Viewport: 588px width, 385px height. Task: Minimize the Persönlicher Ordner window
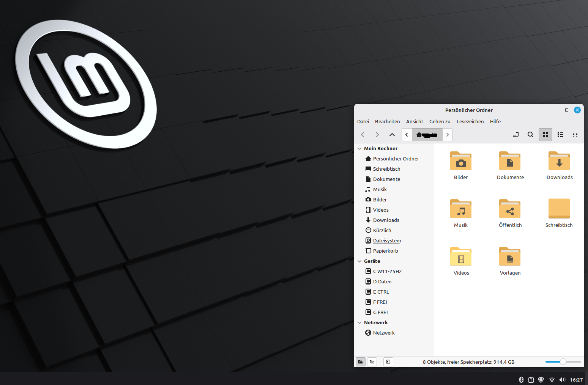[556, 110]
